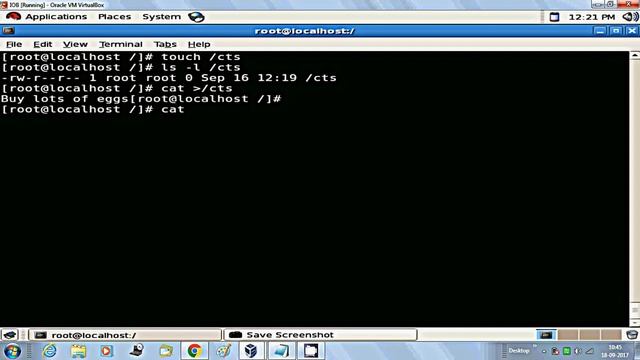The width and height of the screenshot is (640, 360).
Task: Show hidden tray icons arrow
Action: pos(544,351)
